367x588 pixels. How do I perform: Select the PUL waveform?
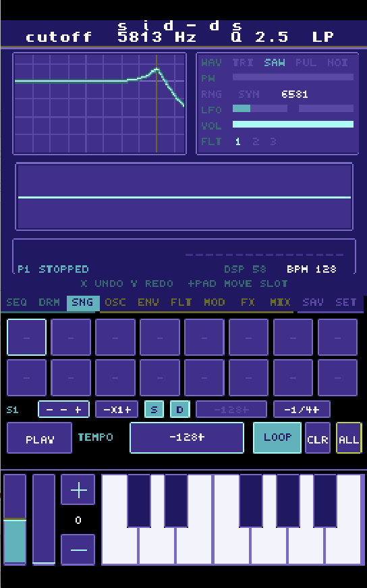coord(306,63)
